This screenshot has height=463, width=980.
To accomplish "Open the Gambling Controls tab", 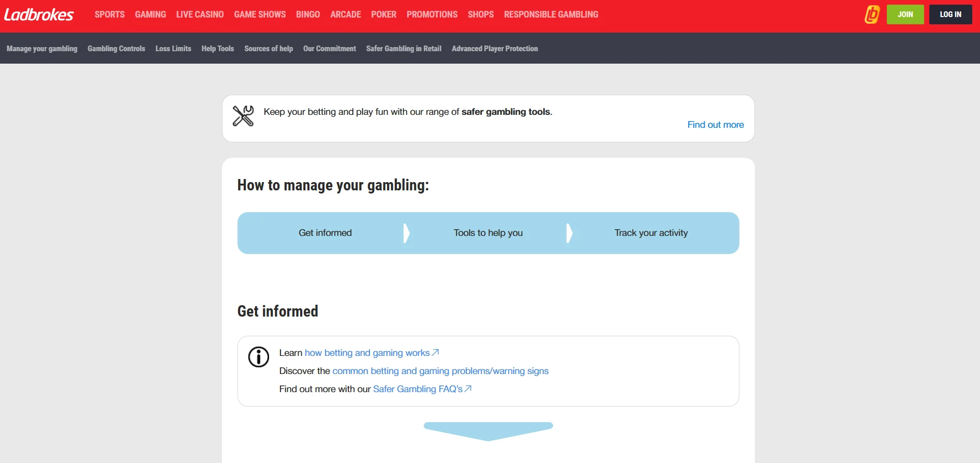I will tap(116, 49).
